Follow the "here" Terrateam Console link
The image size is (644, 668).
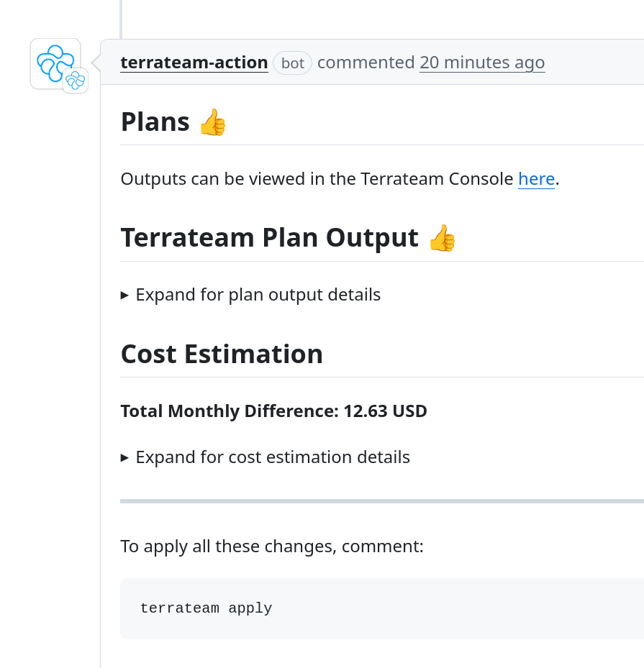point(536,179)
